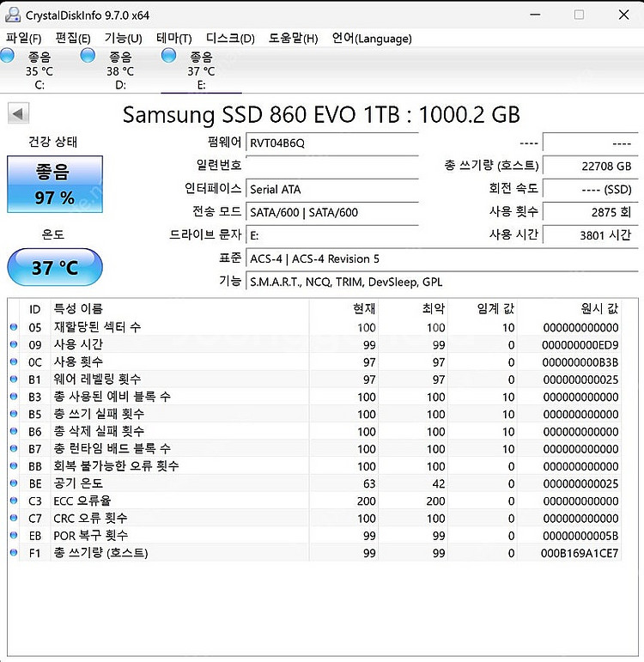The image size is (644, 662).
Task: Open the 편집(E) menu
Action: click(x=73, y=39)
